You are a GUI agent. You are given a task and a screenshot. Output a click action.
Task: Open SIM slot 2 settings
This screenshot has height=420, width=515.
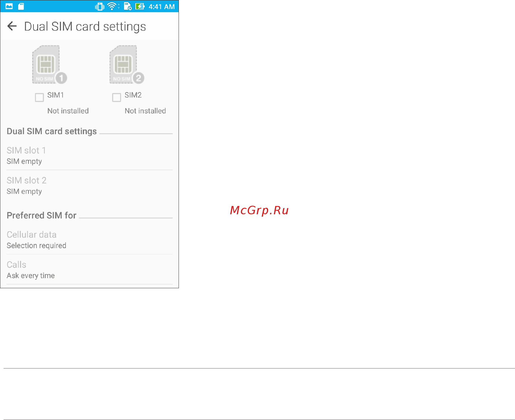[89, 186]
